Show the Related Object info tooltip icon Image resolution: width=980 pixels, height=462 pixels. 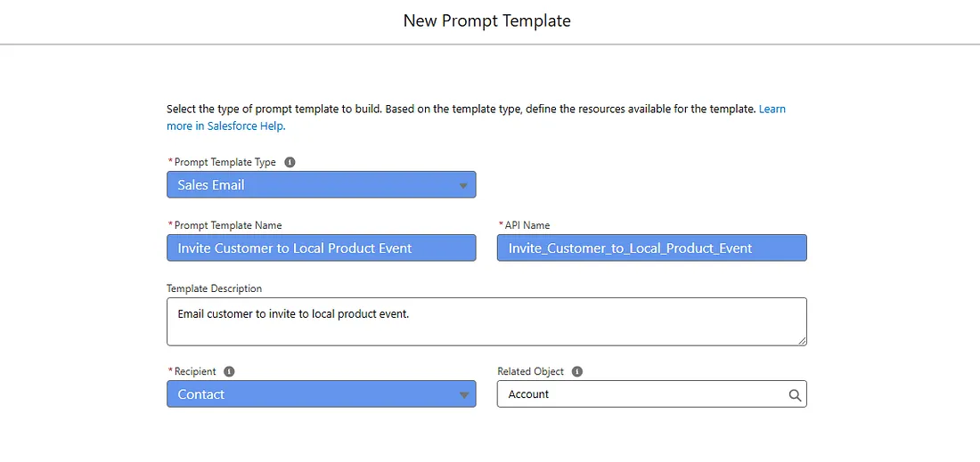click(577, 371)
